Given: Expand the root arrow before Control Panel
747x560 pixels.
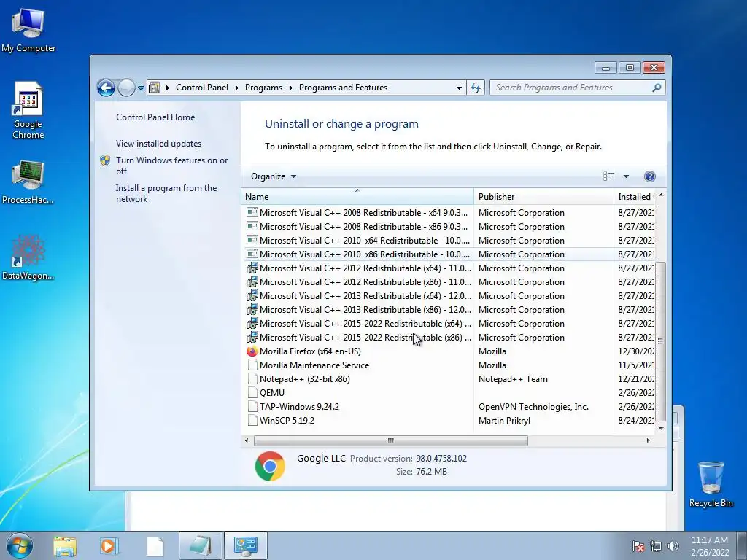Looking at the screenshot, I should 168,87.
